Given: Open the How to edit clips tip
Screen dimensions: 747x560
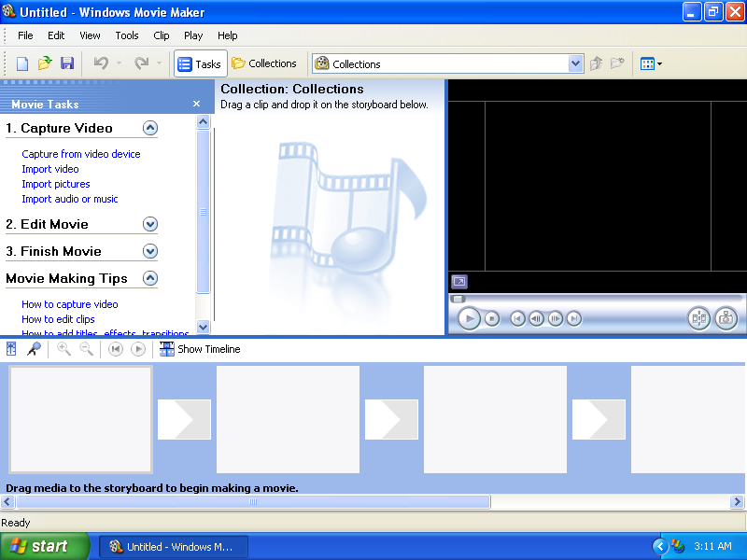Looking at the screenshot, I should tap(58, 319).
